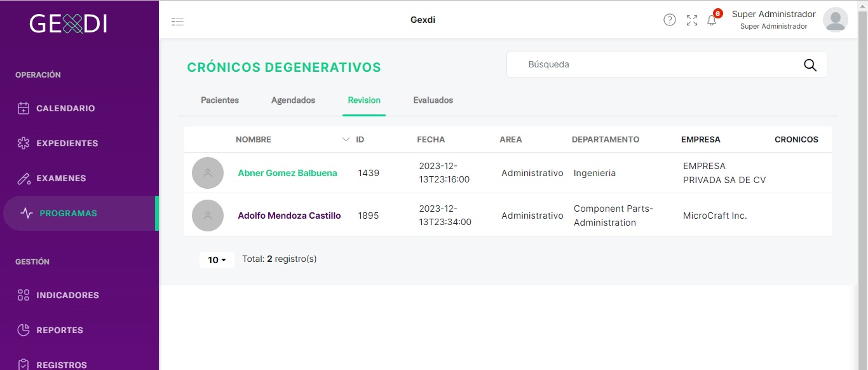Image resolution: width=868 pixels, height=370 pixels.
Task: Click the CRÓNICOS DEGENERATIVOS heading
Action: click(x=284, y=67)
